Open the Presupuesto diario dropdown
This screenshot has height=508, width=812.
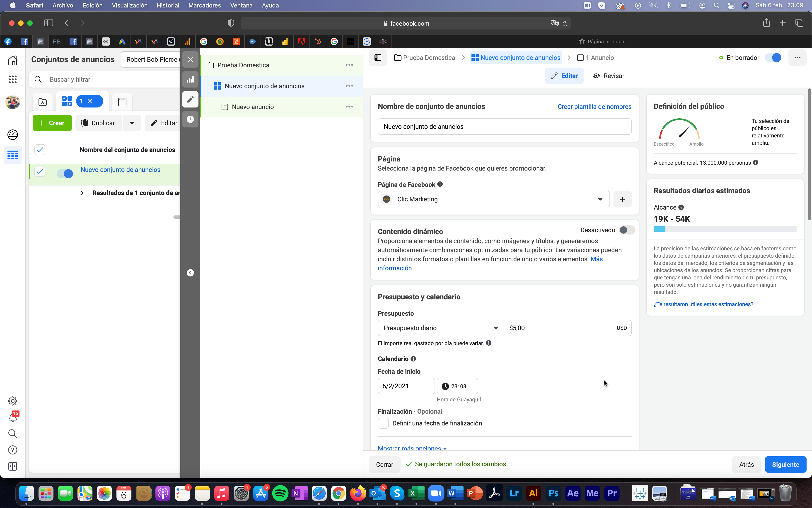(x=441, y=328)
